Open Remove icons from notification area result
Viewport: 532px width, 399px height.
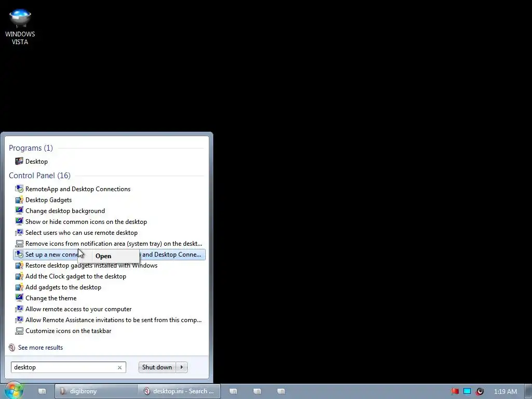[x=109, y=244]
